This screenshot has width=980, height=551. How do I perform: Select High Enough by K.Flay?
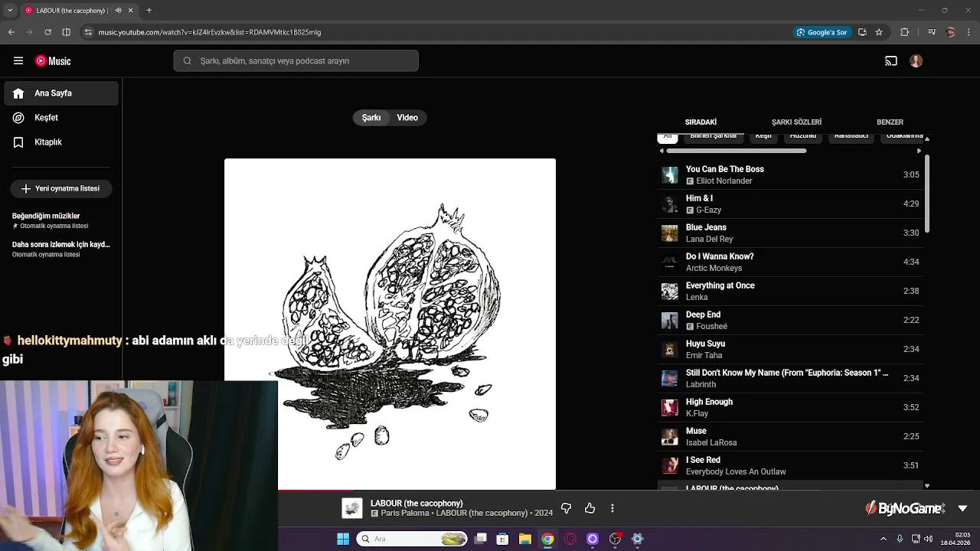click(791, 408)
